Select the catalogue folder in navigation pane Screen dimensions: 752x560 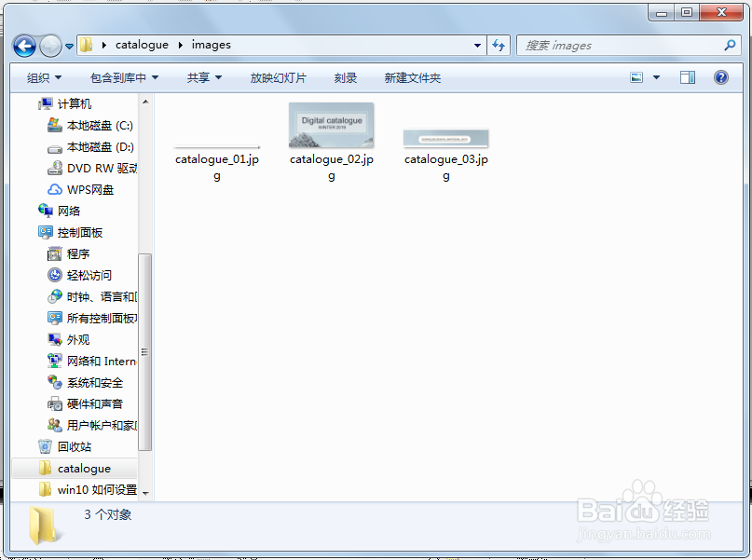74,469
